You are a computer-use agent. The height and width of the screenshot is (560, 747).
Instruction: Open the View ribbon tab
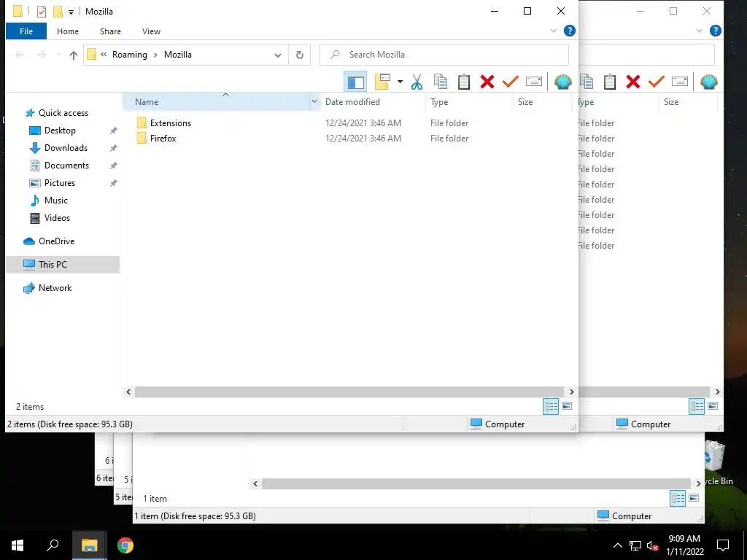(151, 31)
